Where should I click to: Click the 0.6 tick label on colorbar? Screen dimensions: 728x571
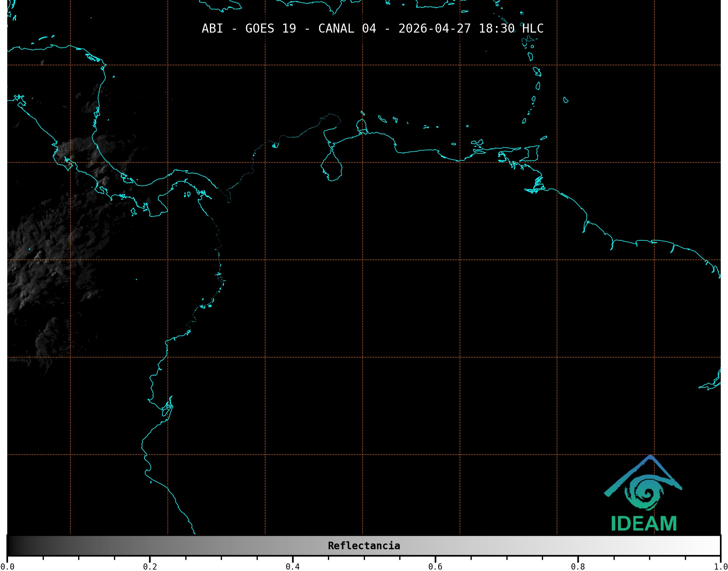point(435,567)
